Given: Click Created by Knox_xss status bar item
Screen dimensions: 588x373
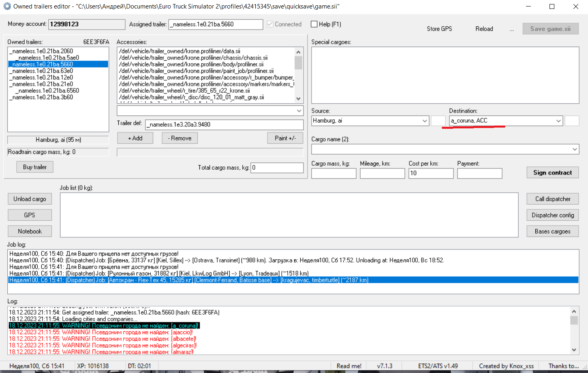Looking at the screenshot, I should pyautogui.click(x=506, y=366).
